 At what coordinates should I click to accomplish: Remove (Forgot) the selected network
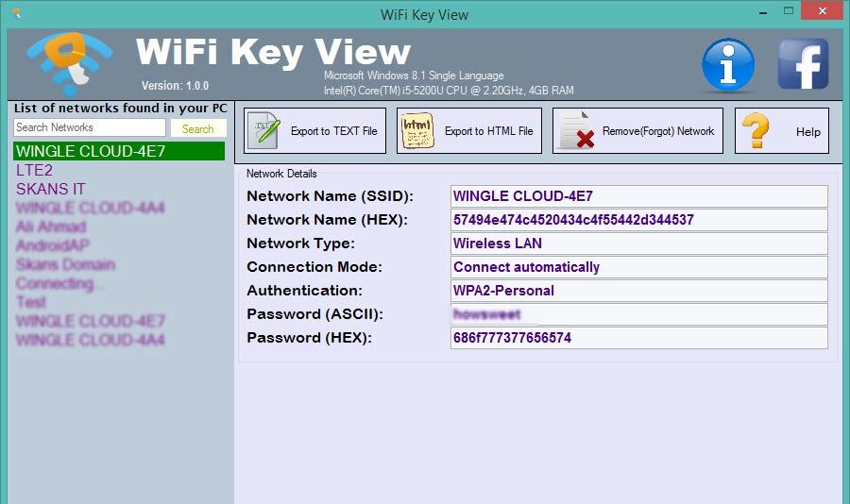(x=637, y=130)
